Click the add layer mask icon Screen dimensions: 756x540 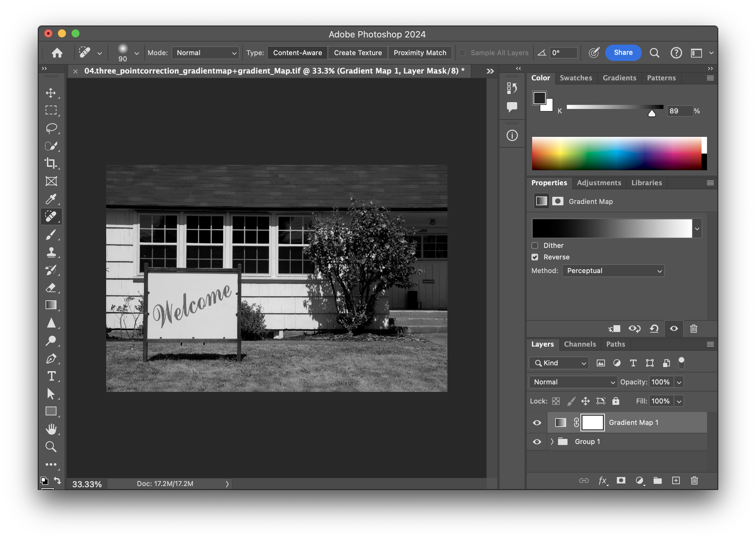click(621, 480)
